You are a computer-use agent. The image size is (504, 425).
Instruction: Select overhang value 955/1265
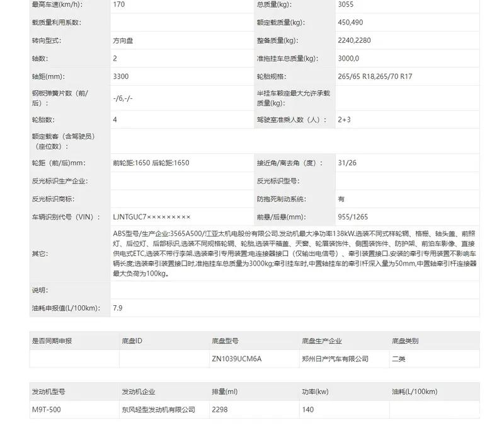353,217
